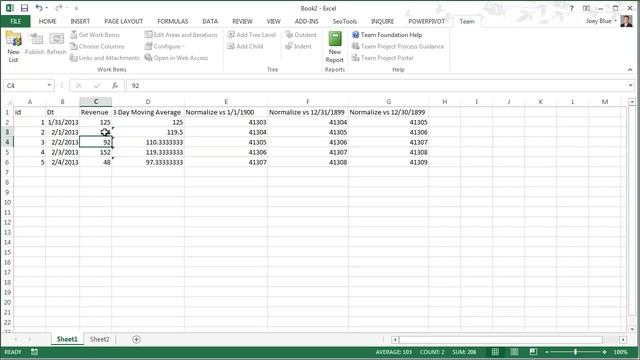Open the Customize Quick Access Toolbar dropdown
Viewport: 640px width, 360px height.
pos(76,8)
